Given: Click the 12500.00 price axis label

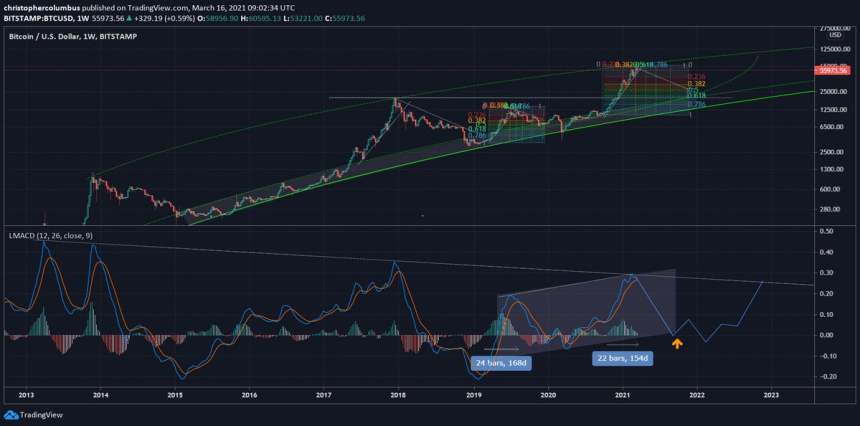Looking at the screenshot, I should click(835, 110).
